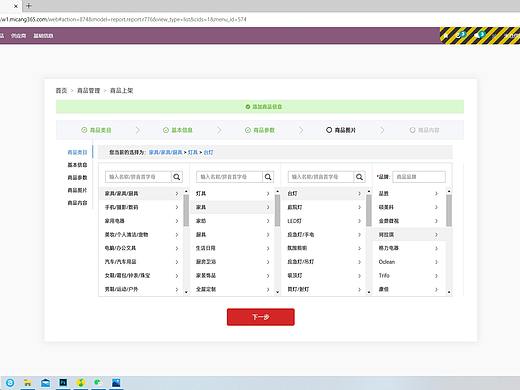The width and height of the screenshot is (520, 390).
Task: Click 灯具 link in current selection path
Action: [193, 152]
